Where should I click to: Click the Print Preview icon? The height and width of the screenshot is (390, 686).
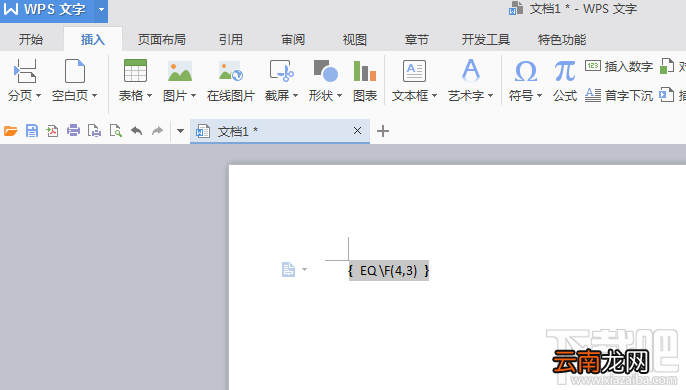coord(116,131)
